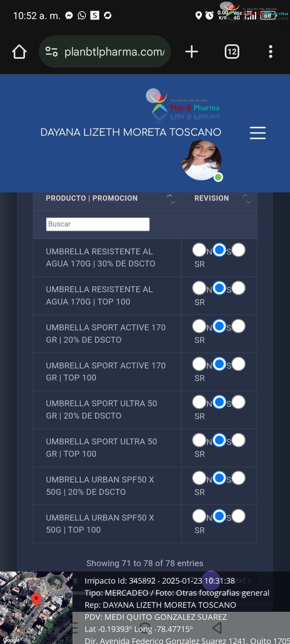Screen dimensions: 290x644
Task: Open Chrome three-dot overflow menu
Action: tap(271, 52)
